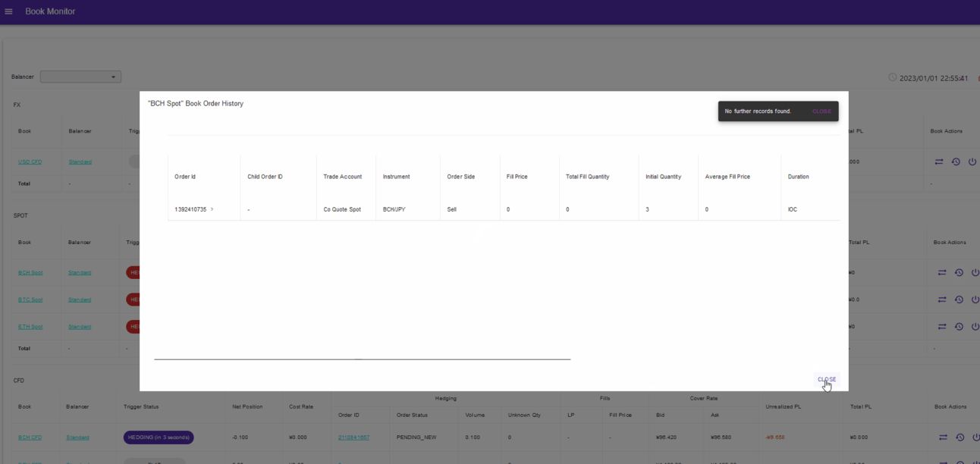Click the HEDGING trigger status badge
This screenshot has height=464, width=980.
tap(158, 437)
